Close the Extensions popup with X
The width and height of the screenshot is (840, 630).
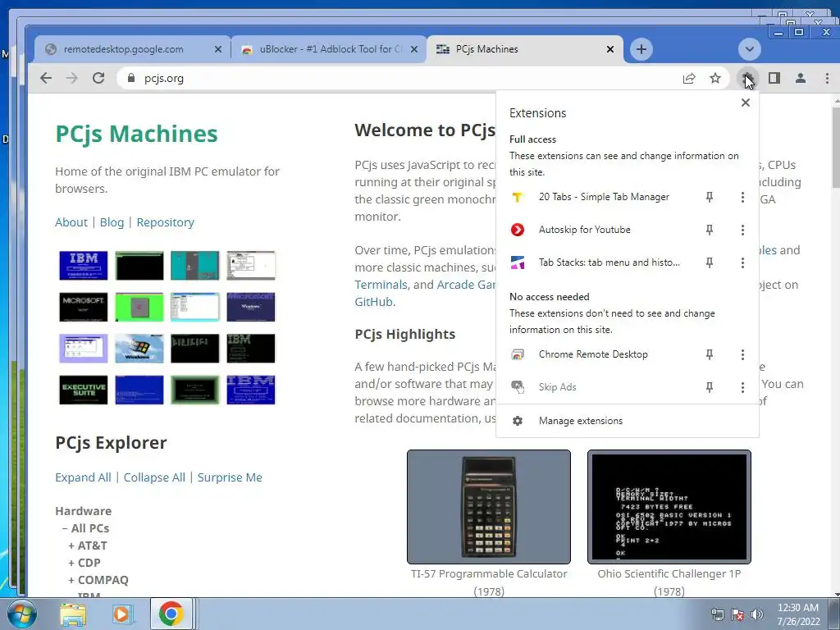pyautogui.click(x=745, y=103)
